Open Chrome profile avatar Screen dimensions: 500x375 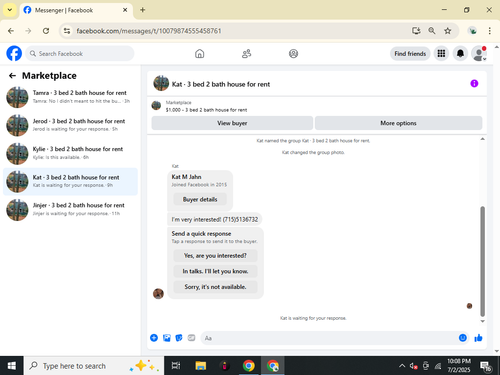[472, 31]
